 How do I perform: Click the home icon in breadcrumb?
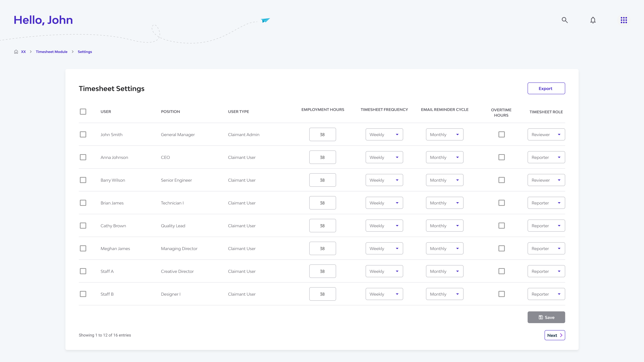click(16, 52)
